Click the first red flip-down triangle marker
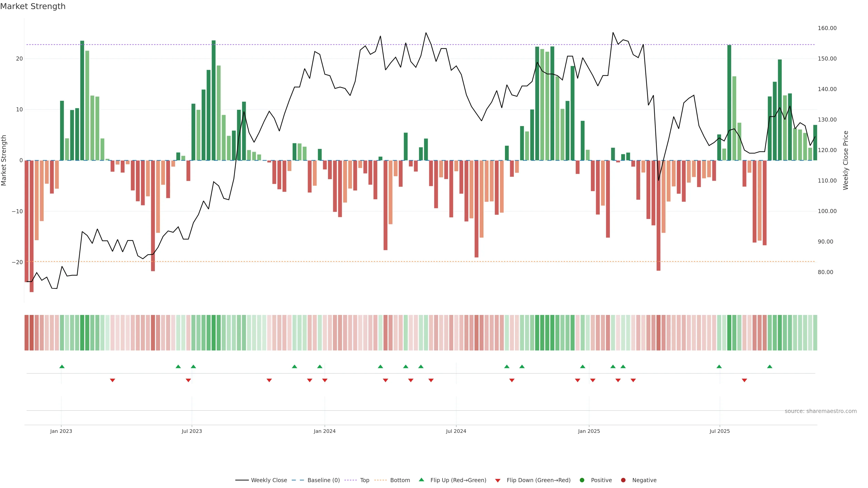 tap(113, 380)
